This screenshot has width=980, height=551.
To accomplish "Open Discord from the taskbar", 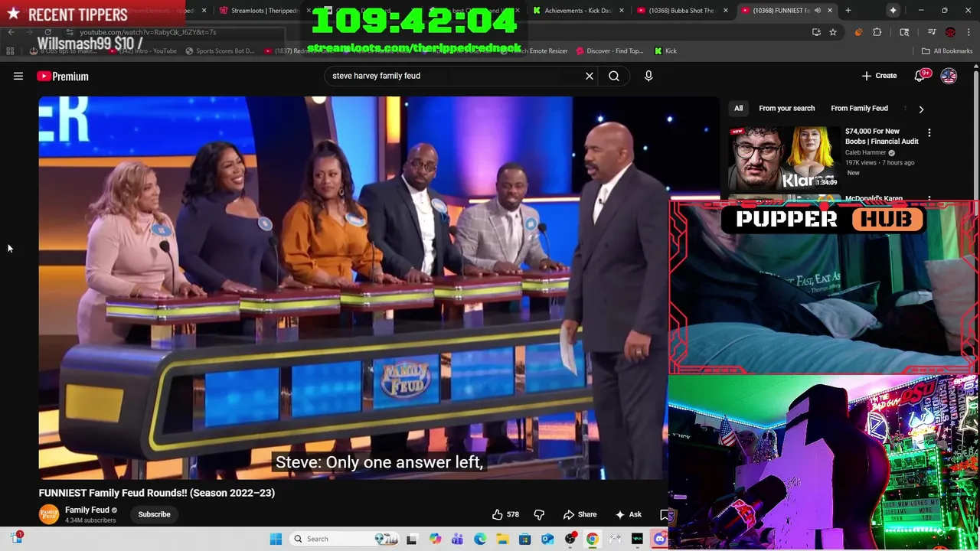I will [660, 539].
